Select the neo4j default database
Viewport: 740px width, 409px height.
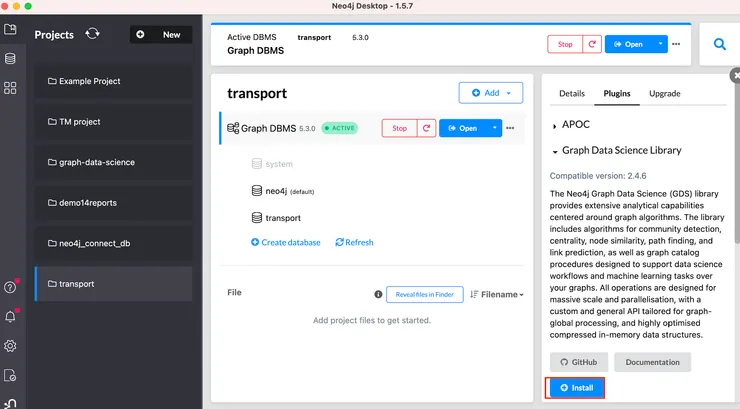point(283,191)
